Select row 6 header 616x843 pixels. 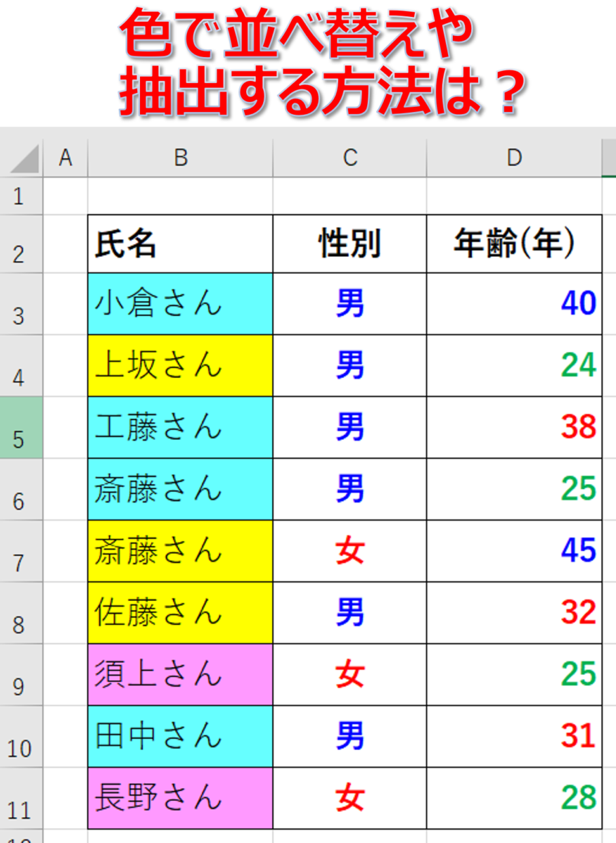click(21, 489)
